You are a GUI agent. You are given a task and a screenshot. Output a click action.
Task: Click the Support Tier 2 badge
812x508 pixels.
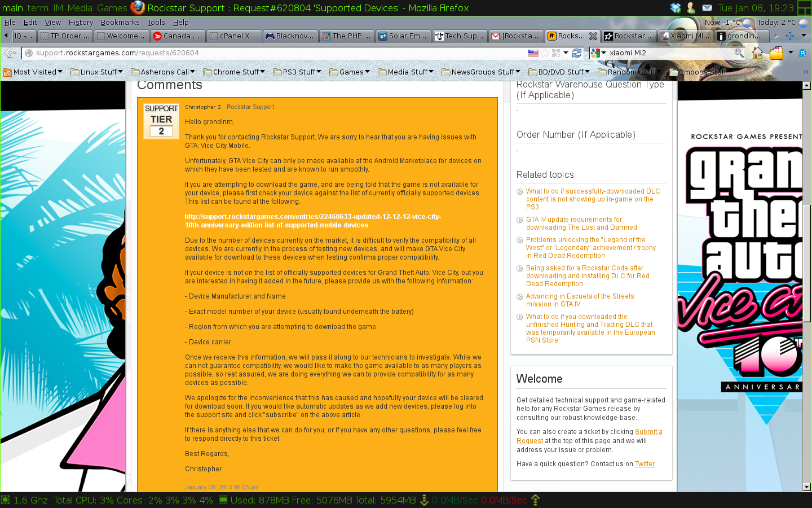click(161, 120)
